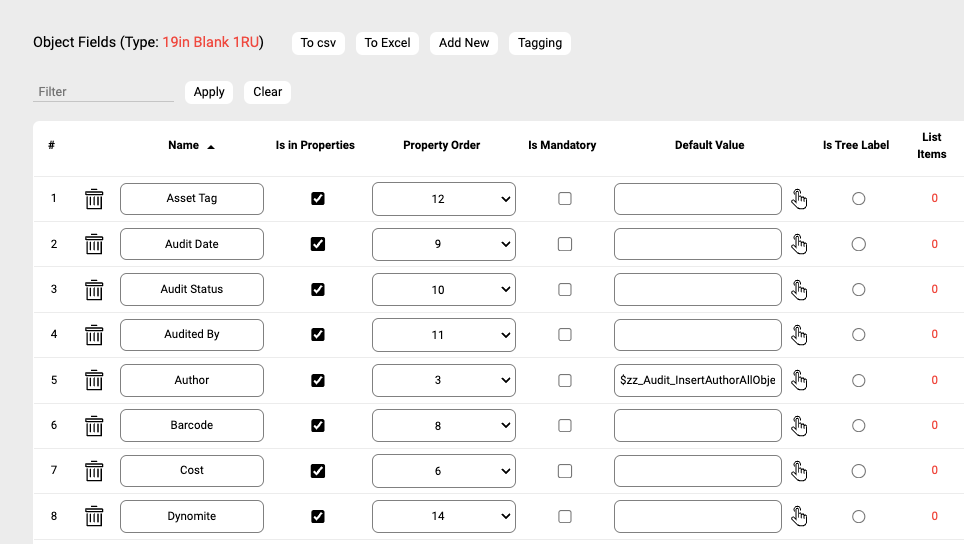Remove the Barcode field using trash icon
Screen dimensions: 964x544
click(94, 425)
